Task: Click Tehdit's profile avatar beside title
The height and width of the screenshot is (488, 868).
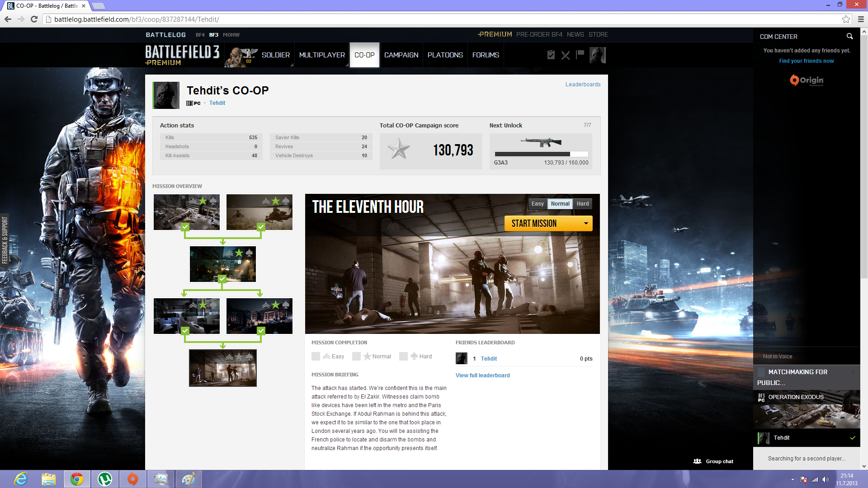Action: [x=166, y=95]
